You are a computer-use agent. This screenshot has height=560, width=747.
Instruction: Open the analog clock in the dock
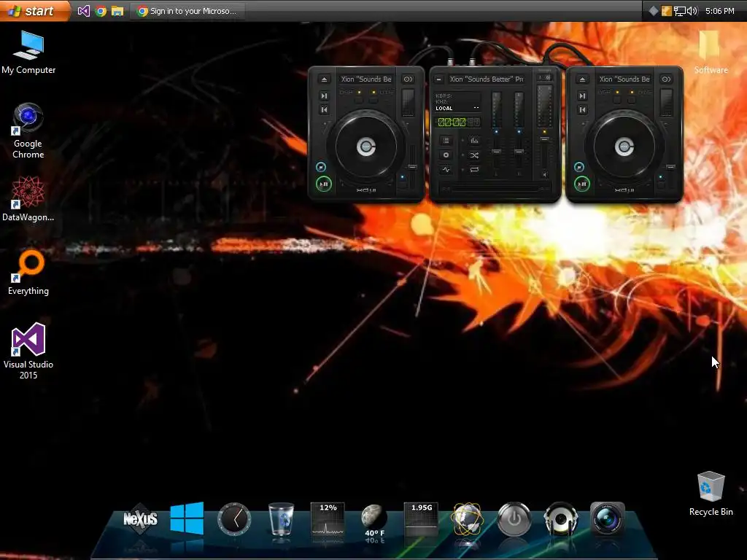pos(234,519)
